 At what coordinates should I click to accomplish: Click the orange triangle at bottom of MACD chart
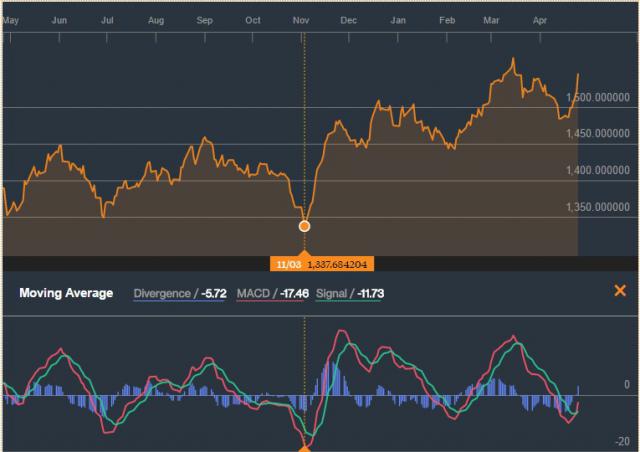(305, 447)
